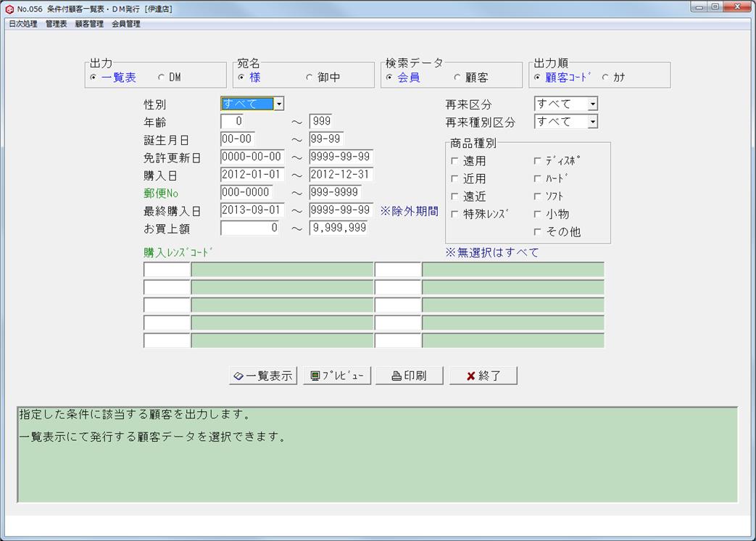Click postal code end 999-9999
Image resolution: width=756 pixels, height=541 pixels.
(335, 192)
